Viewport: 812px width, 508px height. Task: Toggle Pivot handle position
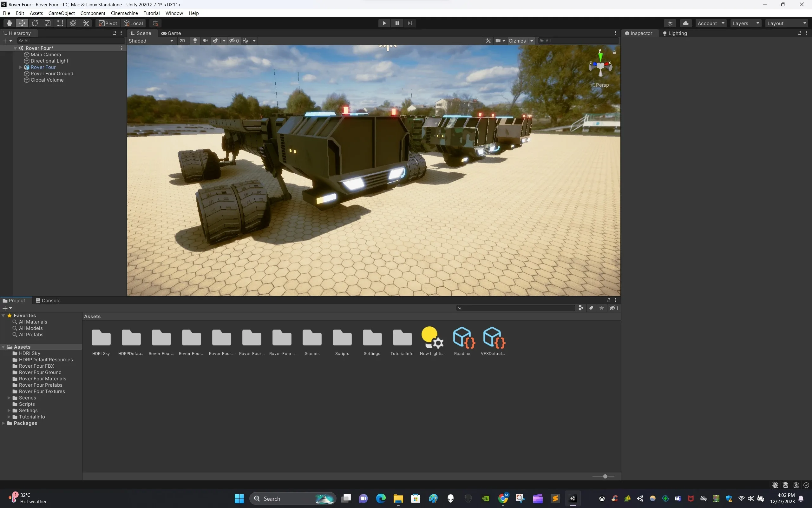[x=108, y=23]
